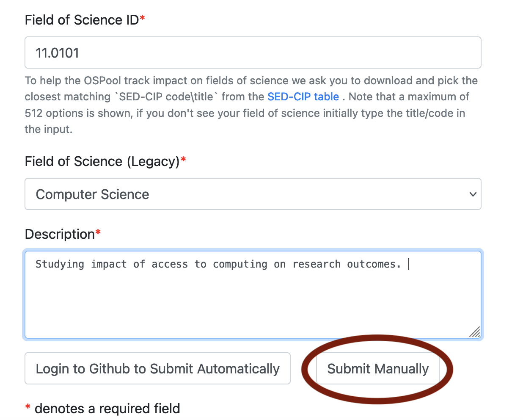Click the "Field of Science (Legacy)" label
Image resolution: width=523 pixels, height=420 pixels.
102,161
